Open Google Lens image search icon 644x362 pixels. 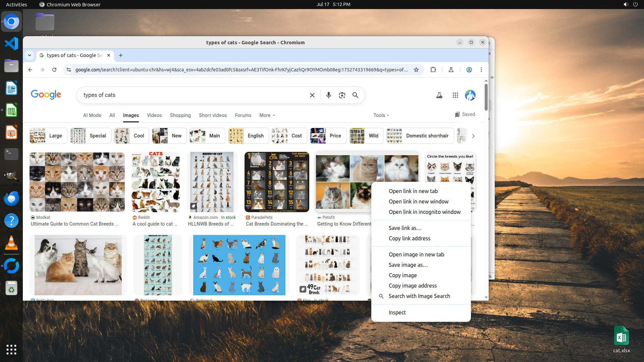pos(342,95)
